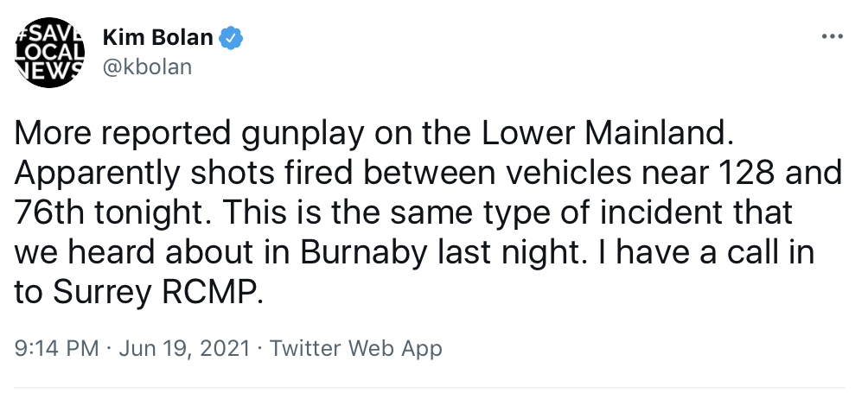This screenshot has height=393, width=868.
Task: Click "76th" in the tweet body
Action: point(48,214)
